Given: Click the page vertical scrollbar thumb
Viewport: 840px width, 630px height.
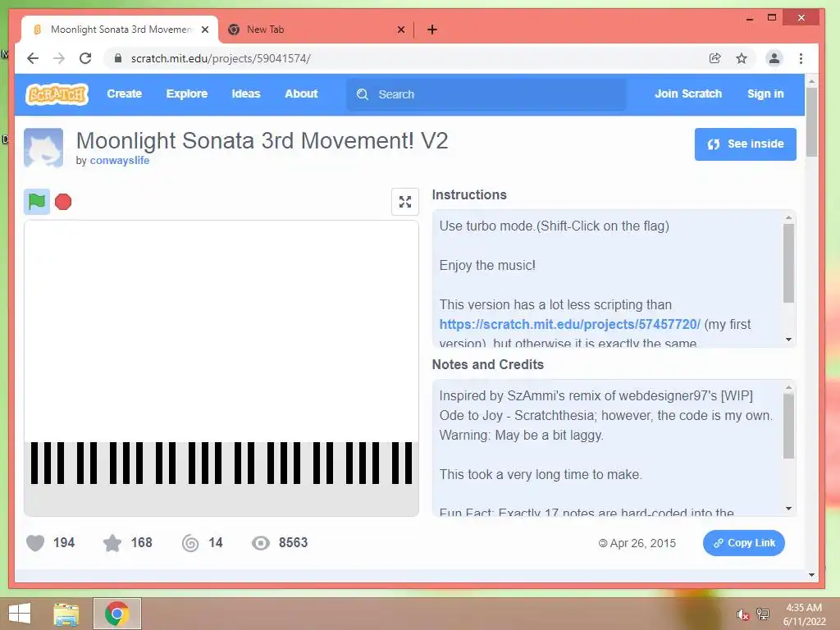Looking at the screenshot, I should 811,122.
